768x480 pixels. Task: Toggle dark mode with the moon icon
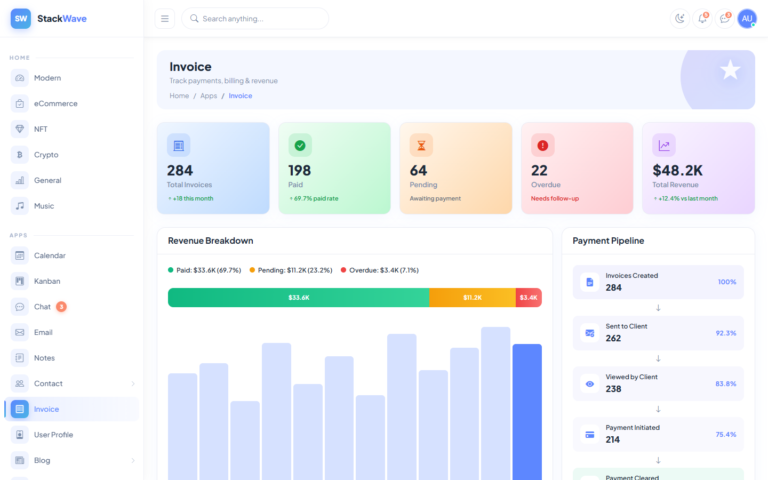tap(680, 18)
